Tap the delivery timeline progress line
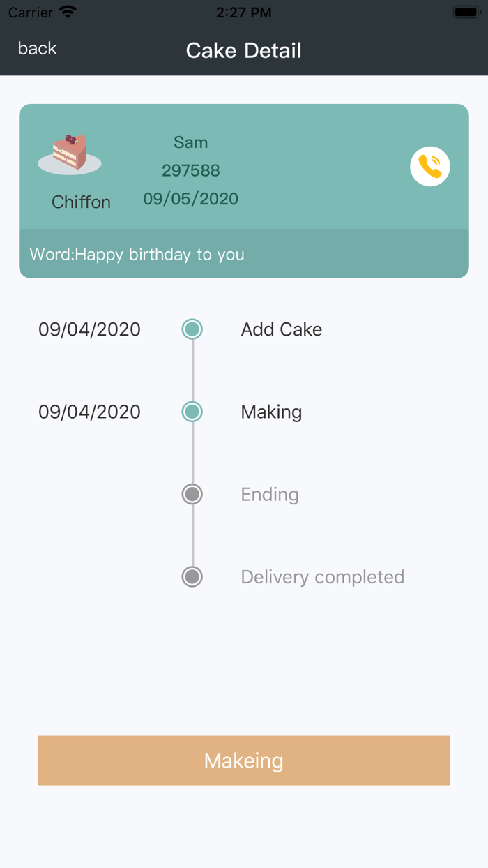488x868 pixels. pos(192,453)
